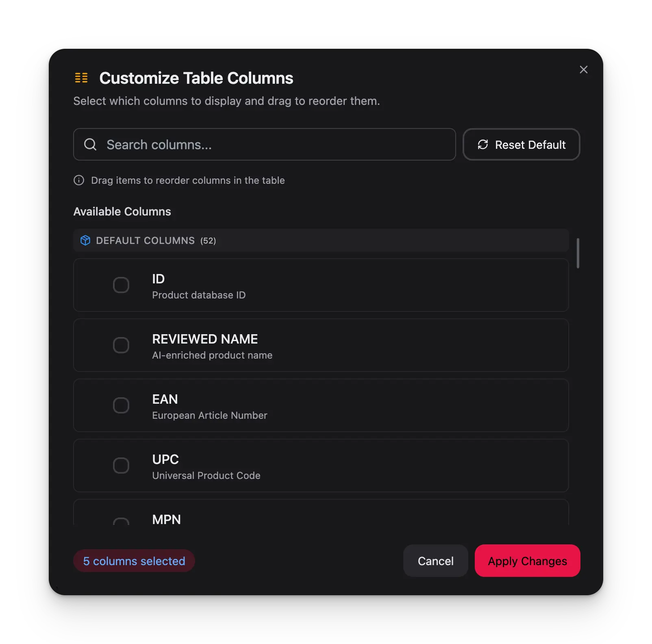Enable the REVIEWED NAME column
Screen dimensions: 652x644
tap(121, 345)
